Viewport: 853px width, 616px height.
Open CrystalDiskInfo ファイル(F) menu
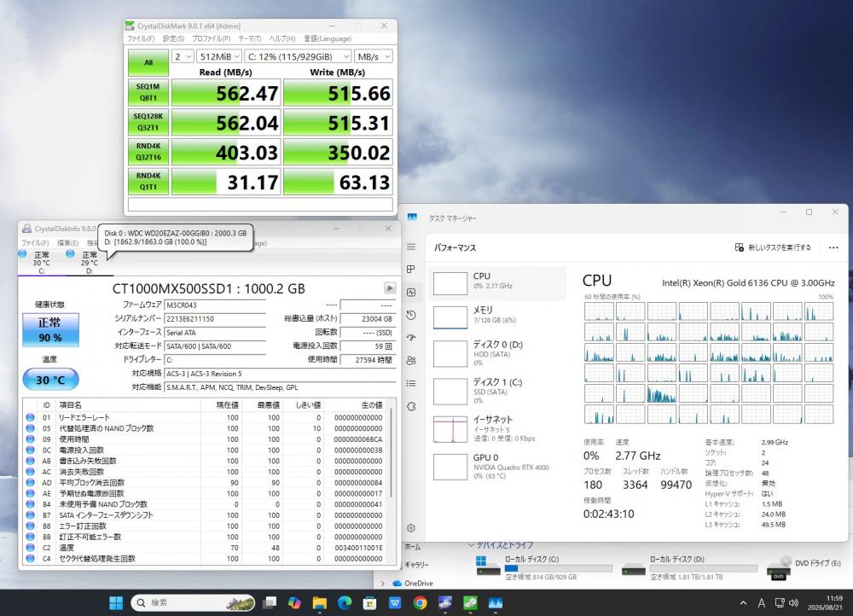[x=35, y=242]
